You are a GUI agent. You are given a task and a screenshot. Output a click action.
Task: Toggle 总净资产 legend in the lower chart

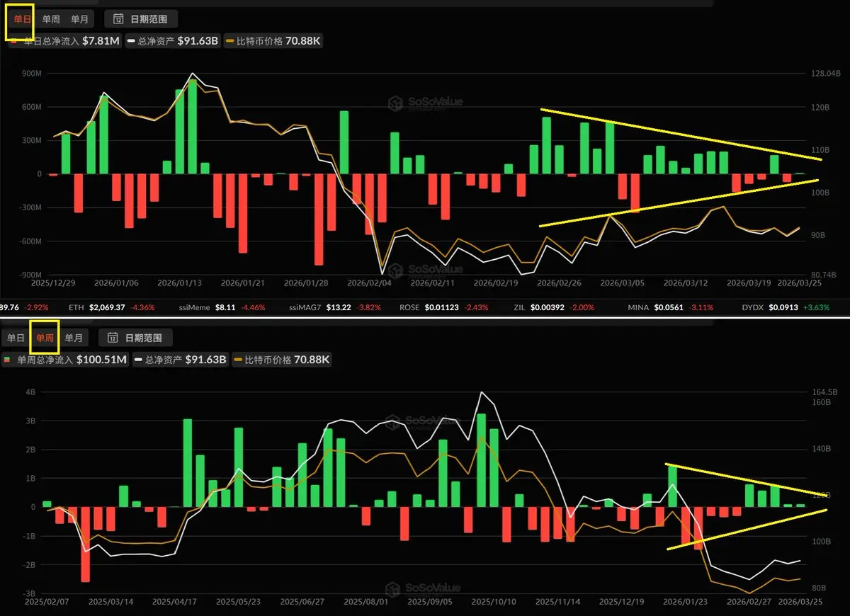click(181, 360)
